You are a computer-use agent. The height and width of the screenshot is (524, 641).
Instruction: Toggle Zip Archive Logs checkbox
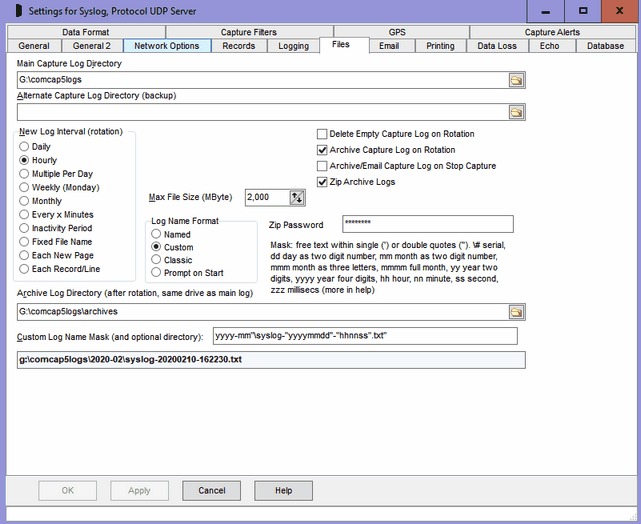[x=322, y=182]
